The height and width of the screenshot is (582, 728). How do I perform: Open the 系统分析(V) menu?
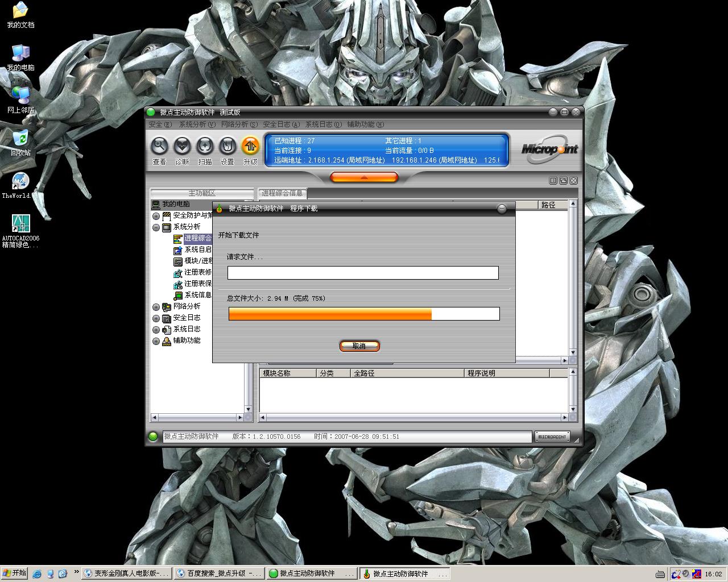[197, 124]
